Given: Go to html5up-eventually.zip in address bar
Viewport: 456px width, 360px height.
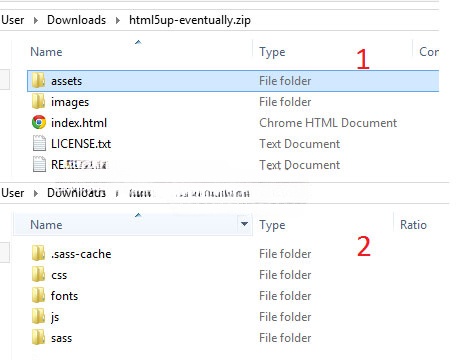Looking at the screenshot, I should (x=190, y=20).
